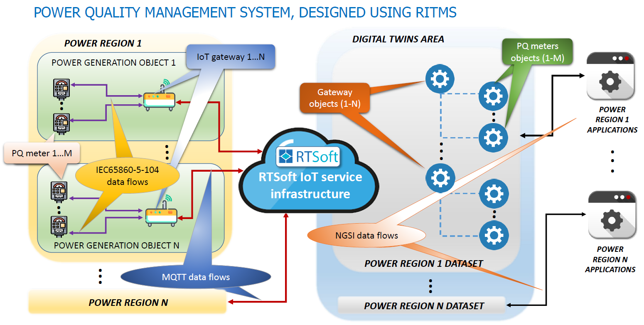Click the 'DIGITAL TWINS AREA' heading
644x325 pixels.
[x=398, y=39]
